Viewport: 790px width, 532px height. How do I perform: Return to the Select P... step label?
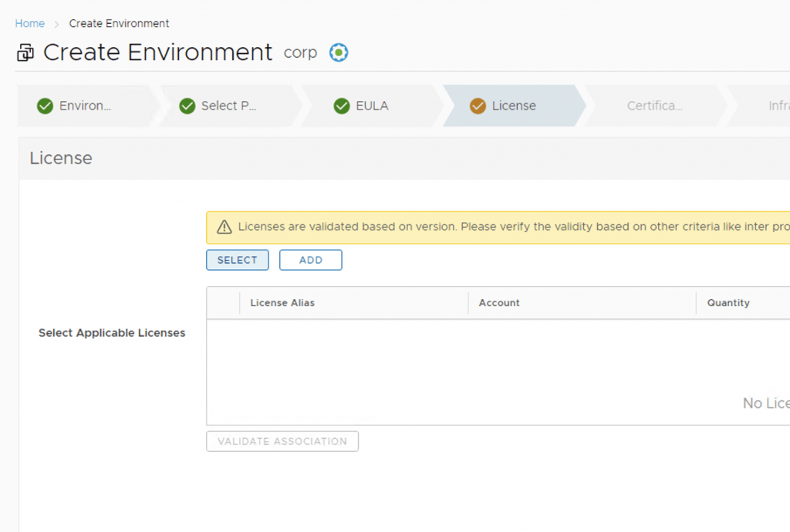[228, 106]
